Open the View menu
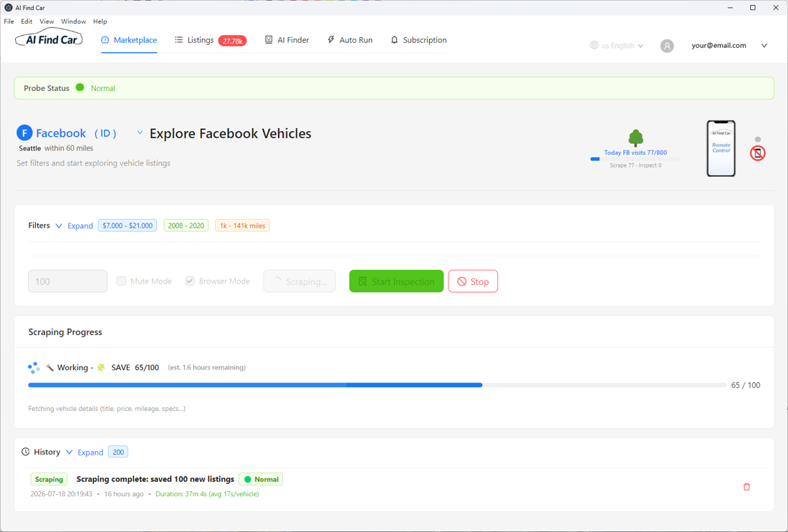The width and height of the screenshot is (788, 532). pyautogui.click(x=47, y=21)
